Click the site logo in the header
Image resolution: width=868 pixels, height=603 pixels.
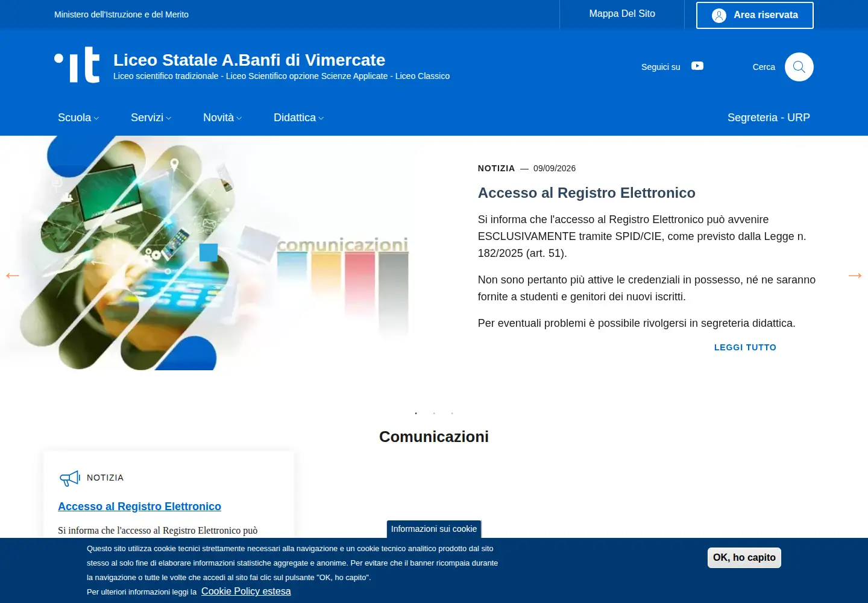click(77, 65)
